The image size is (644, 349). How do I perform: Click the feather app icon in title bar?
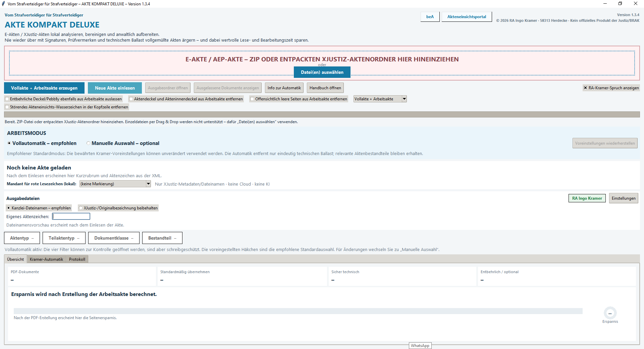coord(3,4)
